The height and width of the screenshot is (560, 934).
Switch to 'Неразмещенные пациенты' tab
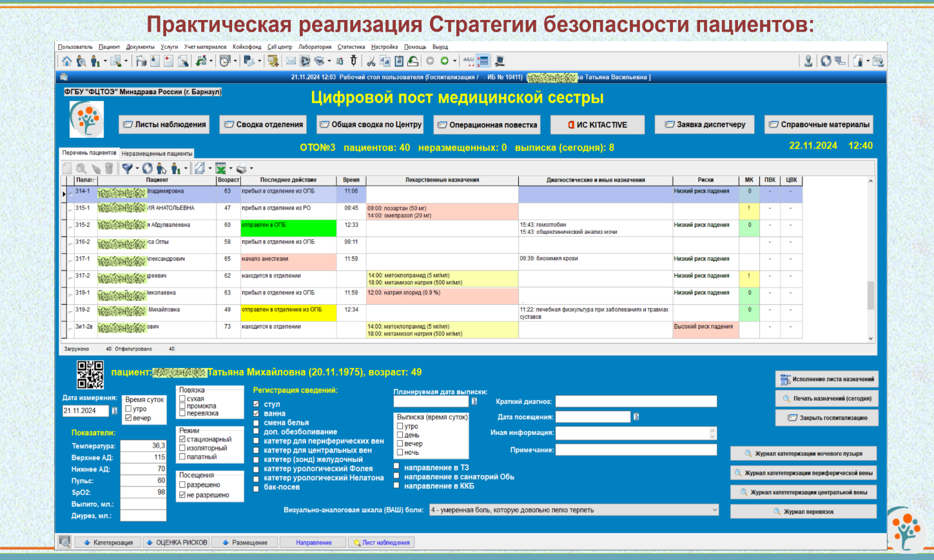(x=157, y=153)
